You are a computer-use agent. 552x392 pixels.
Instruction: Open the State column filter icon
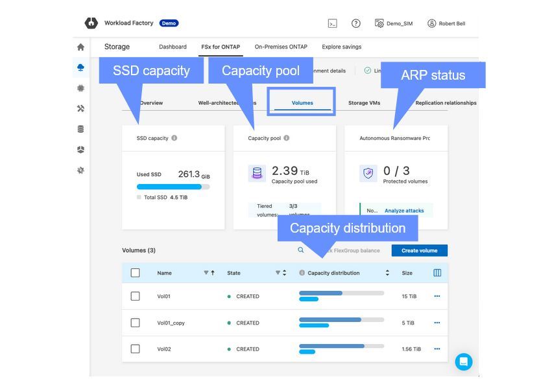278,273
